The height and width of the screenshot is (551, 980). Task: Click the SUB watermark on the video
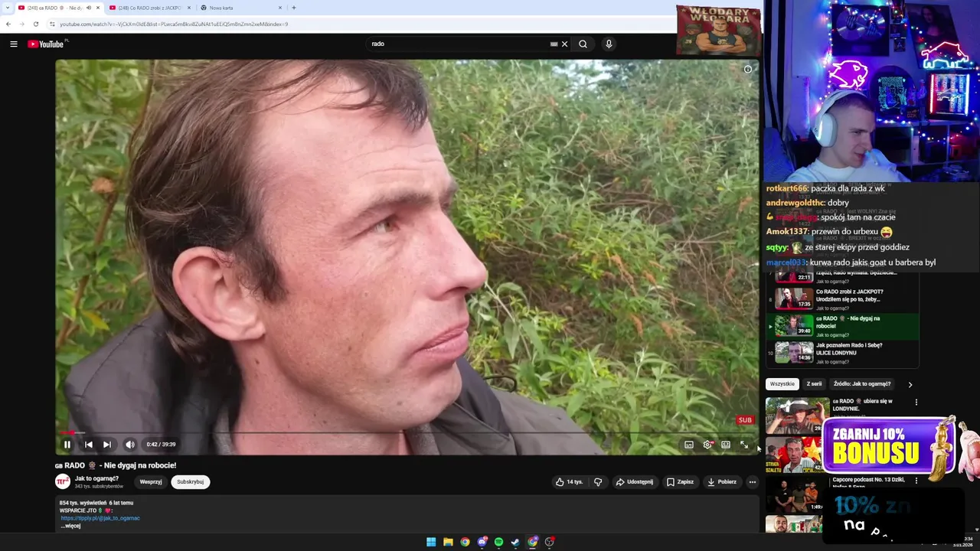tap(745, 420)
